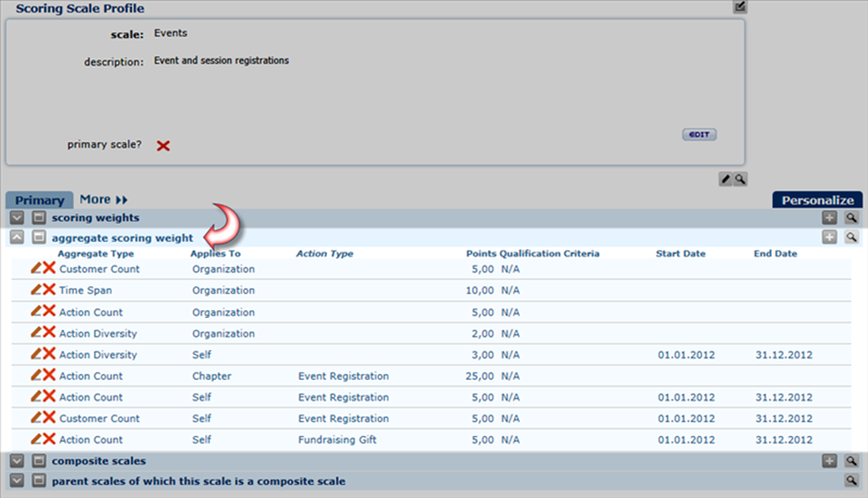Image resolution: width=868 pixels, height=498 pixels.
Task: Click the Events scale value
Action: [171, 32]
